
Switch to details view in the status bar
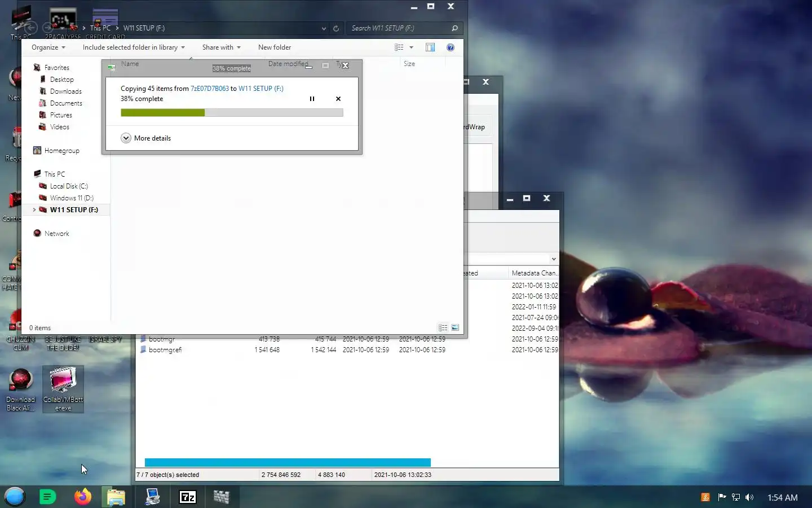(443, 327)
